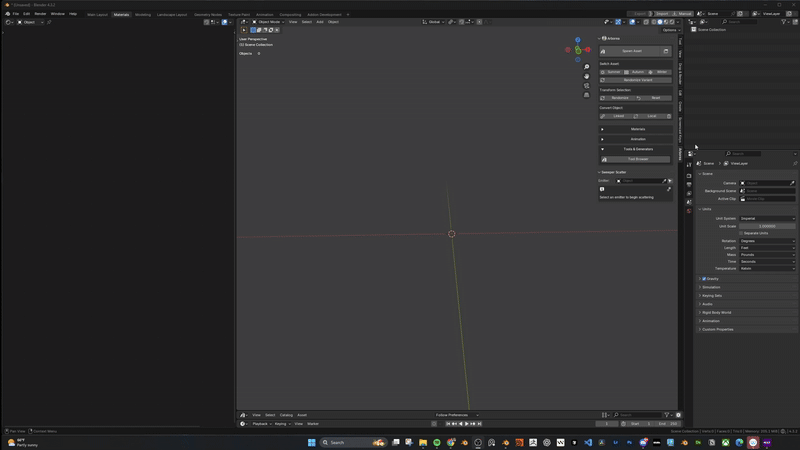Click the Spawn Asset button

pyautogui.click(x=629, y=51)
